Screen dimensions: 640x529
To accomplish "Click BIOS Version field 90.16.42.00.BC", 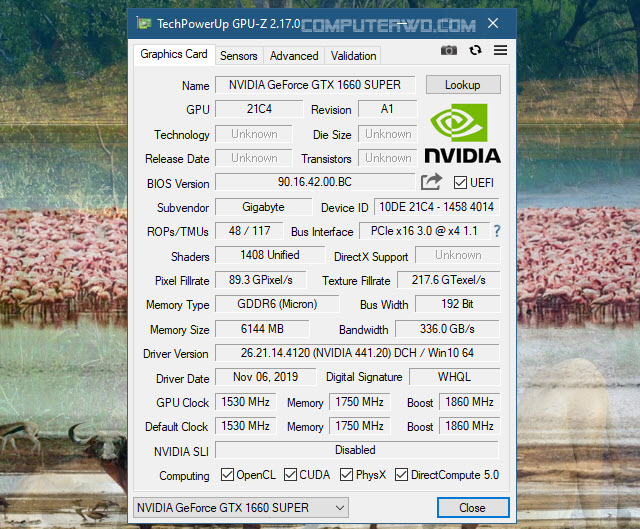I will point(315,182).
